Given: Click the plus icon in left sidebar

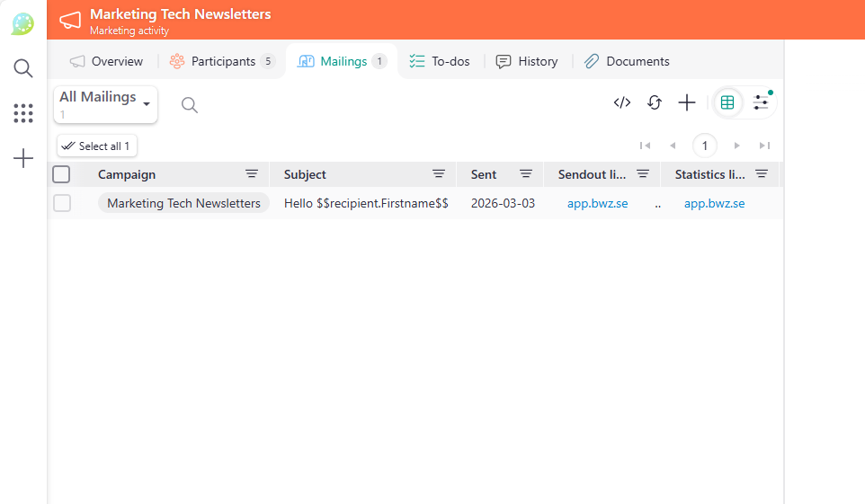Looking at the screenshot, I should pos(23,159).
